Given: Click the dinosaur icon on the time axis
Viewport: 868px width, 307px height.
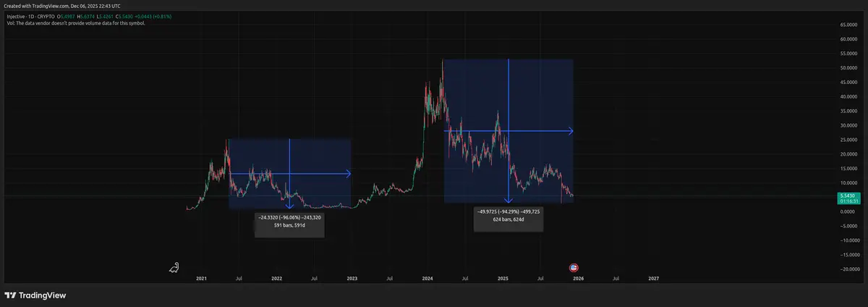Looking at the screenshot, I should [x=174, y=268].
